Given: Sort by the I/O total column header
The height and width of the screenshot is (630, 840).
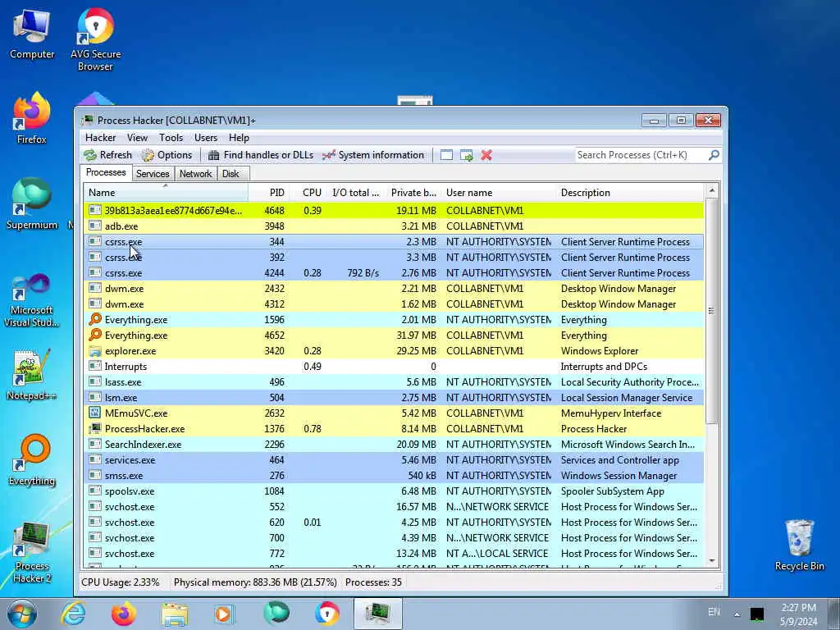Looking at the screenshot, I should (355, 192).
